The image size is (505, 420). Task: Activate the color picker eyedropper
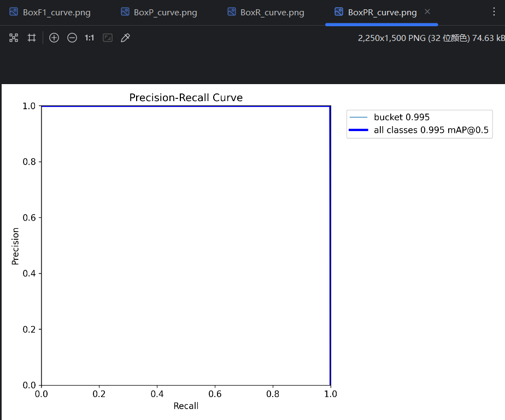125,38
